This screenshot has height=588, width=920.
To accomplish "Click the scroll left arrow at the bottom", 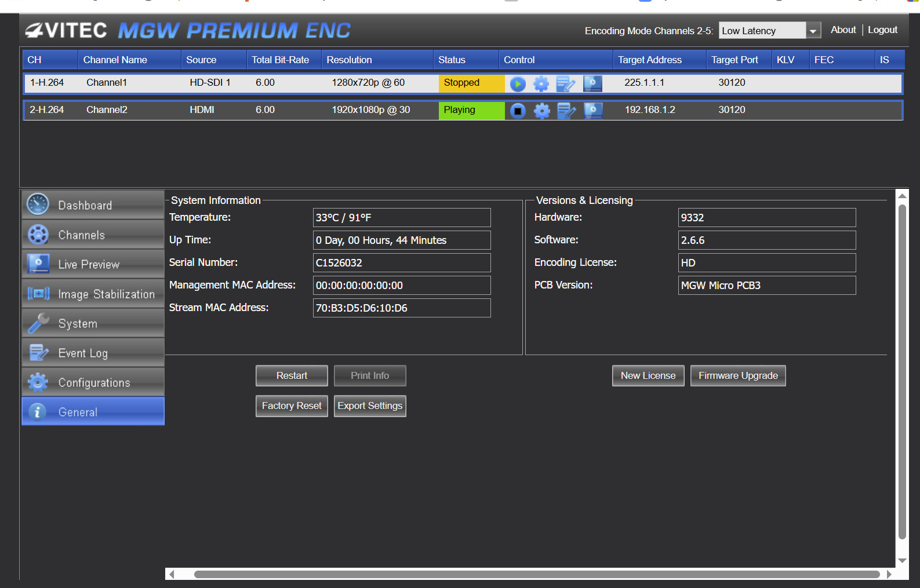I will click(x=172, y=574).
